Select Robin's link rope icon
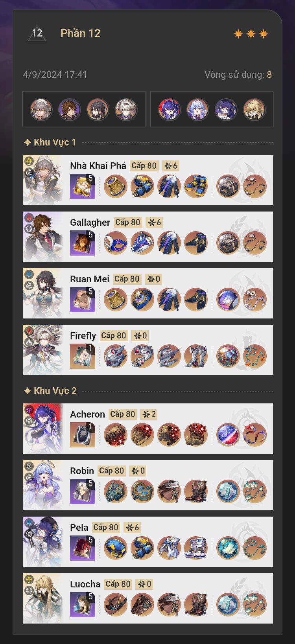Image resolution: width=295 pixels, height=644 pixels. (x=255, y=491)
